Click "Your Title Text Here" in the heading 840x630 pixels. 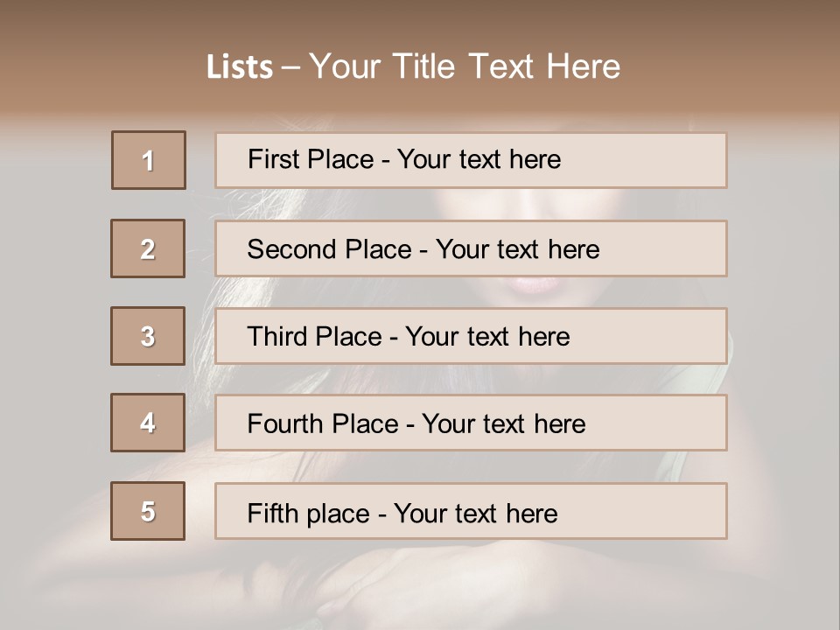click(465, 66)
